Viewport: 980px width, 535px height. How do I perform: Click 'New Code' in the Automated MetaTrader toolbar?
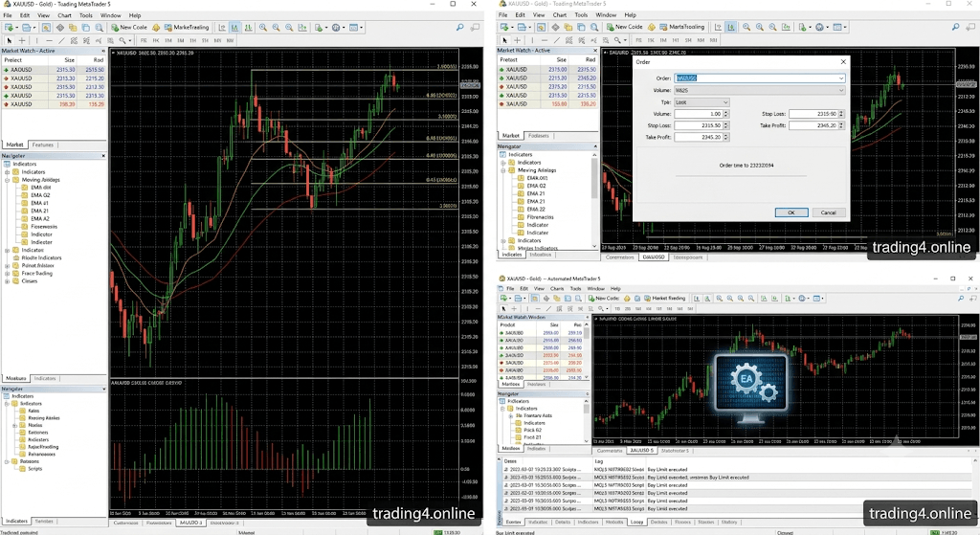pos(604,298)
